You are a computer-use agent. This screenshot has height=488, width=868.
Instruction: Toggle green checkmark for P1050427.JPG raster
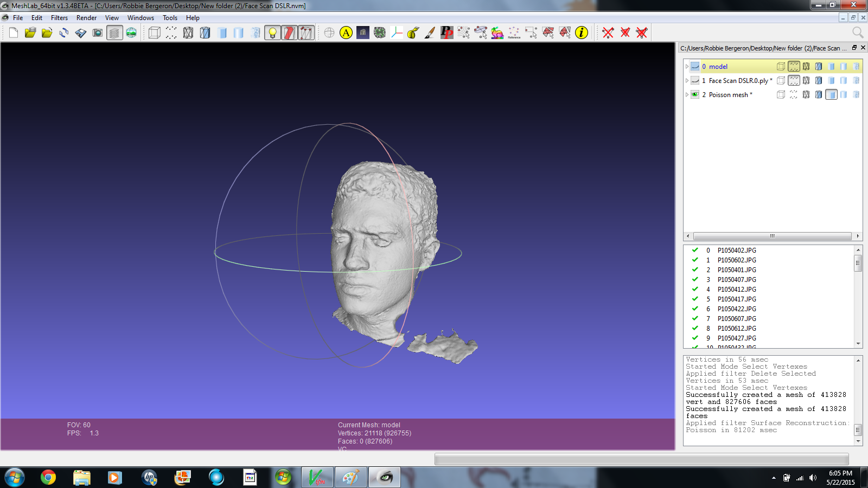click(x=695, y=338)
